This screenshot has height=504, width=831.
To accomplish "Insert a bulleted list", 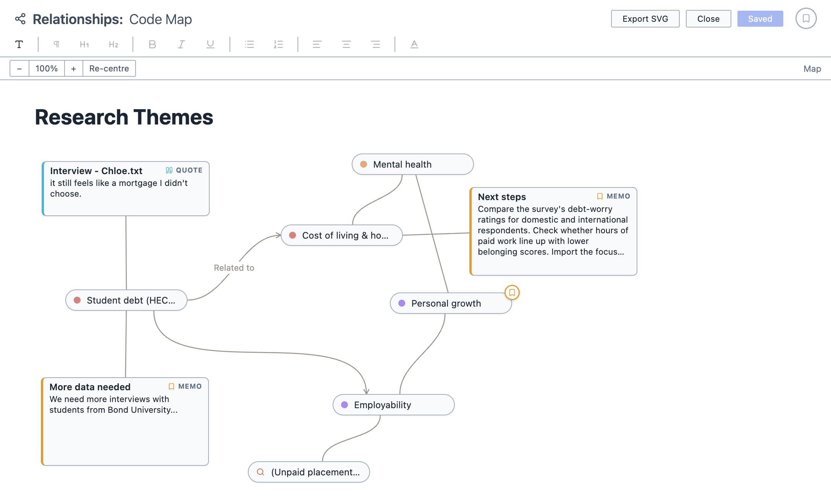I will (249, 44).
